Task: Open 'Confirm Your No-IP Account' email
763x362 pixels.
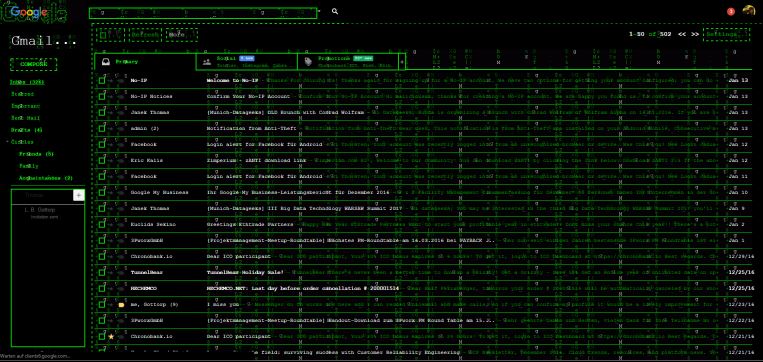Action: [249, 96]
